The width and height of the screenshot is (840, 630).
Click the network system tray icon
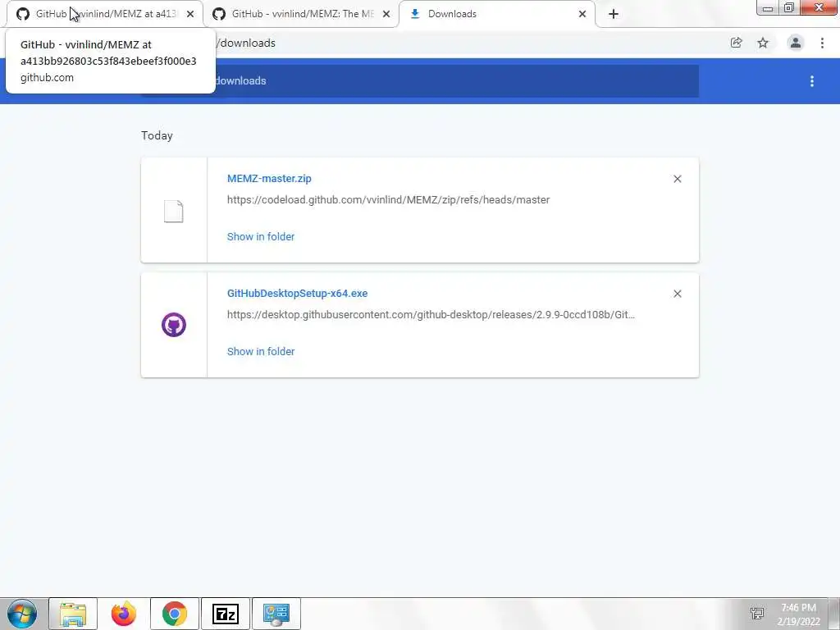tap(757, 614)
